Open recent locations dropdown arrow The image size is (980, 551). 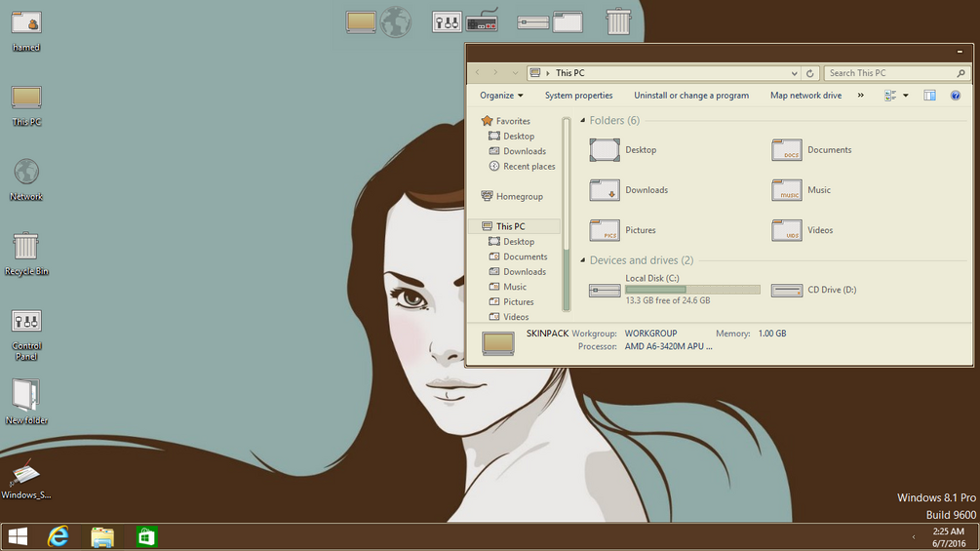point(515,73)
